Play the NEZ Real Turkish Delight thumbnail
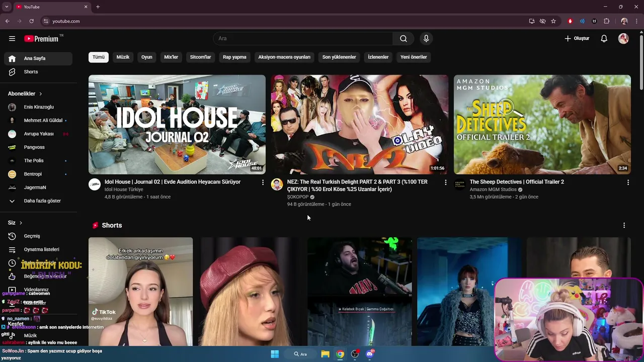644x362 pixels. click(360, 125)
